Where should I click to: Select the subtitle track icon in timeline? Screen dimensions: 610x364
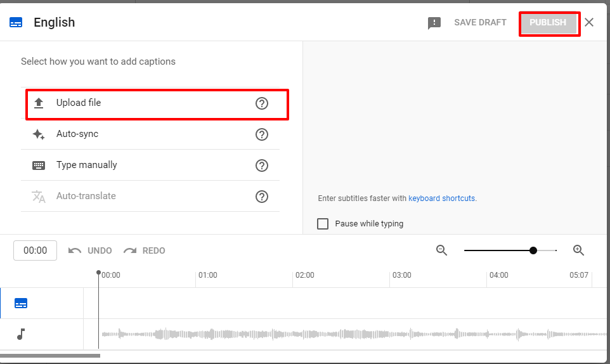click(x=21, y=303)
